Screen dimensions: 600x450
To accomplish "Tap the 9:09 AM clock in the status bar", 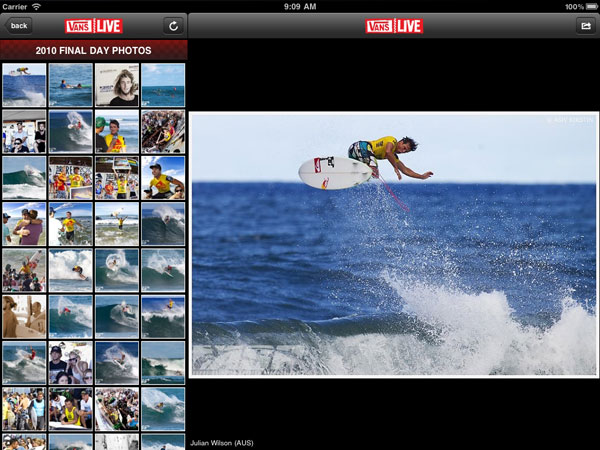I will pos(300,6).
